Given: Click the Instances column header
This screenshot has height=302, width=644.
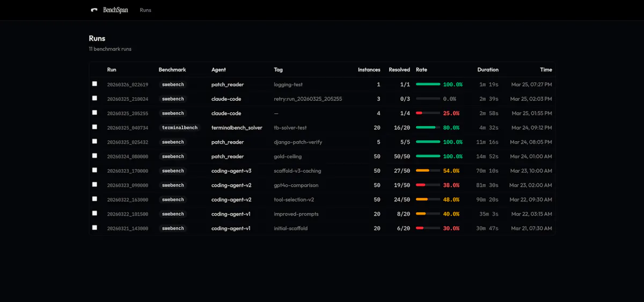Looking at the screenshot, I should click(x=369, y=70).
